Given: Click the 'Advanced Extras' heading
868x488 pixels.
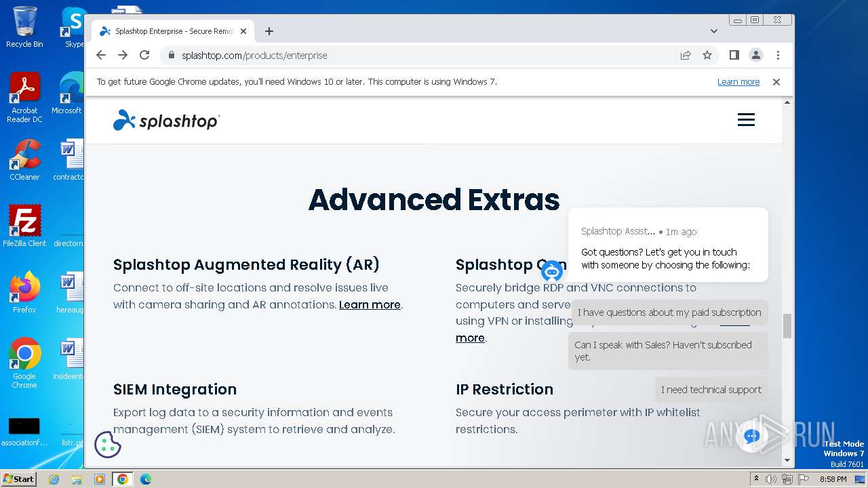Looking at the screenshot, I should [x=434, y=200].
